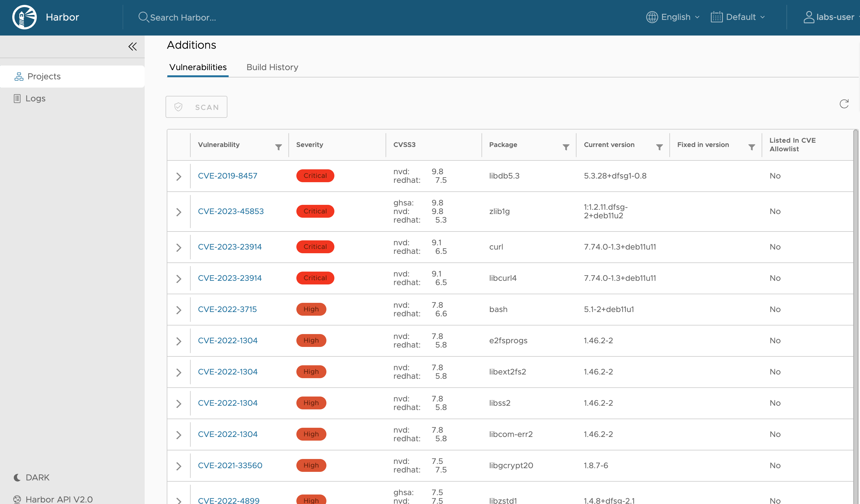Image resolution: width=860 pixels, height=504 pixels.
Task: Toggle the DARK theme mode
Action: (x=32, y=477)
